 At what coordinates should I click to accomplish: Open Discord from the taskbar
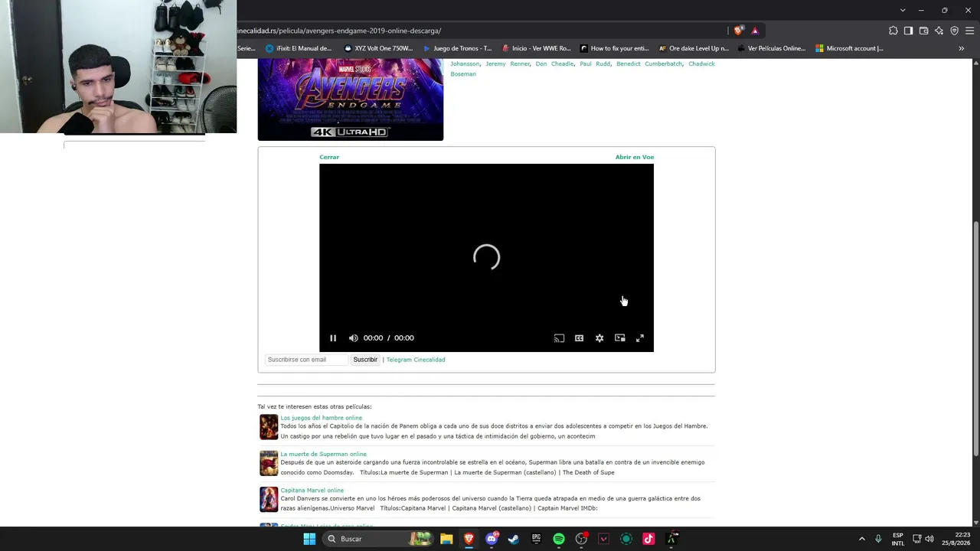[x=492, y=539]
